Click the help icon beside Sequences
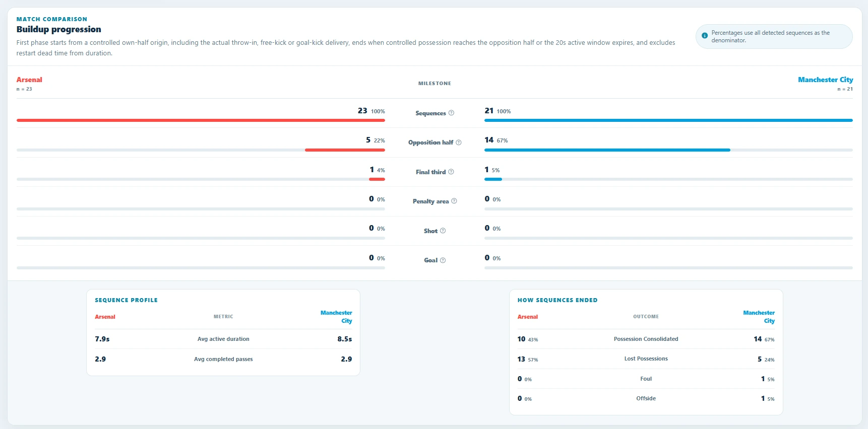The height and width of the screenshot is (429, 868). (x=451, y=113)
